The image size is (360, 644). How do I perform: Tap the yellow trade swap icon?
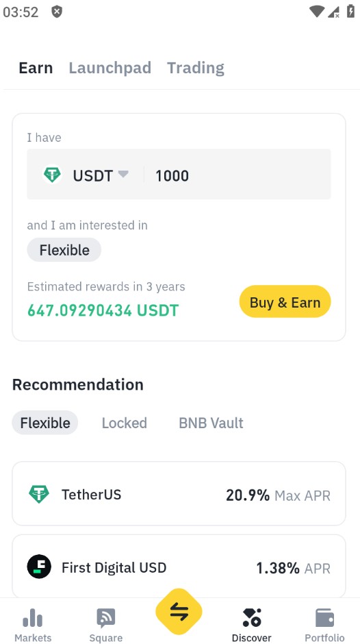[x=179, y=612]
